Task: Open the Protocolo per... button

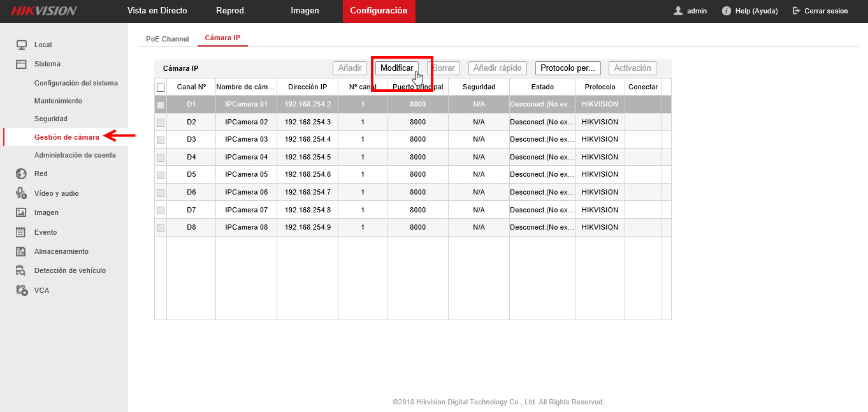Action: click(568, 68)
